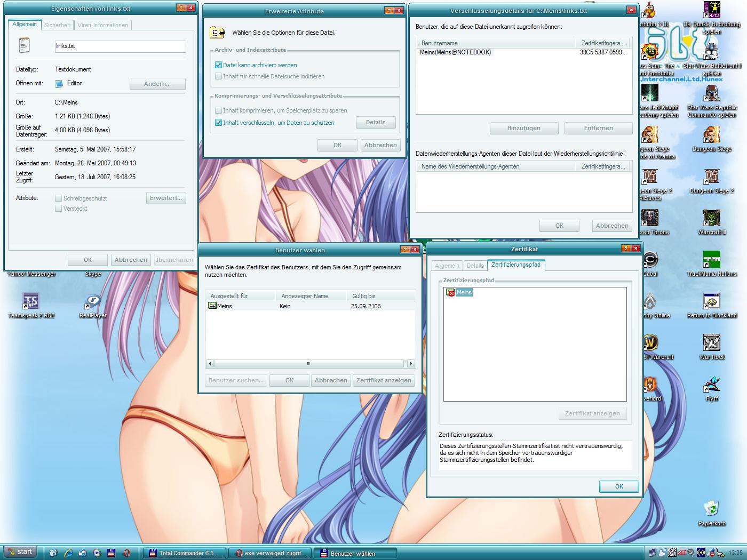The image size is (747, 560).
Task: Launch Star Wars Republic Commando shortcut
Action: (x=712, y=101)
